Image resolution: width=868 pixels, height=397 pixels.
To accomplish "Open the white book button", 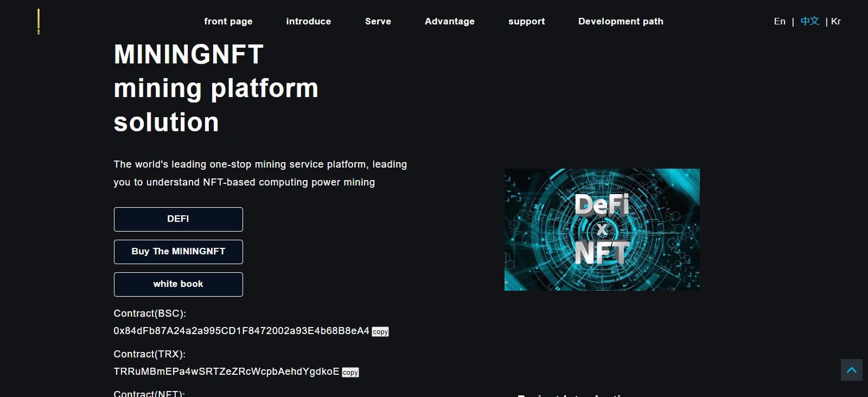I will pos(178,284).
